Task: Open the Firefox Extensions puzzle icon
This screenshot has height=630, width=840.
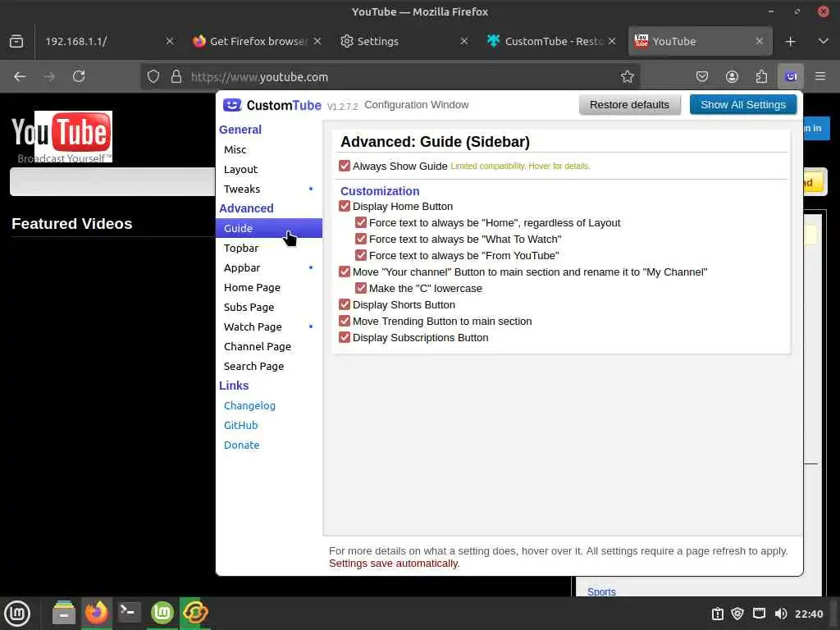Action: pos(761,76)
